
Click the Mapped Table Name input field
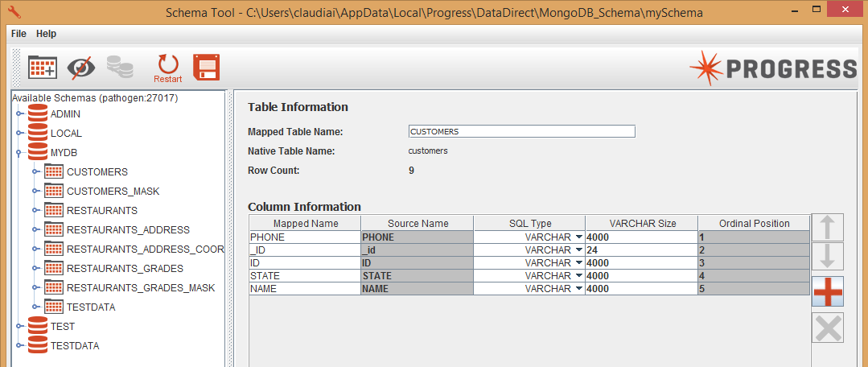521,132
